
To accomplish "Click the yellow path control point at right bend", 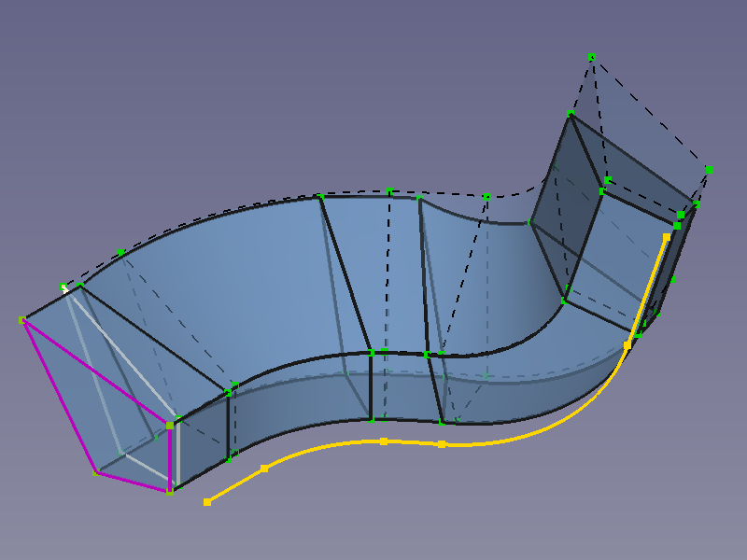I will [627, 345].
